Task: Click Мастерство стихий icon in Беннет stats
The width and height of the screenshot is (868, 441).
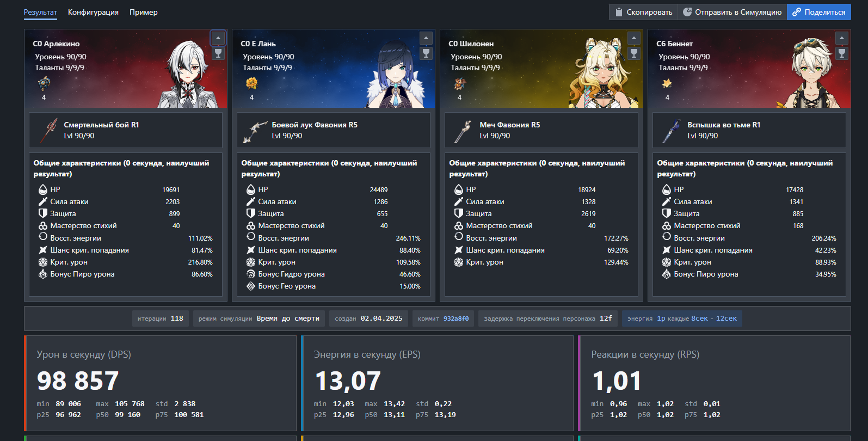Action: (x=667, y=225)
